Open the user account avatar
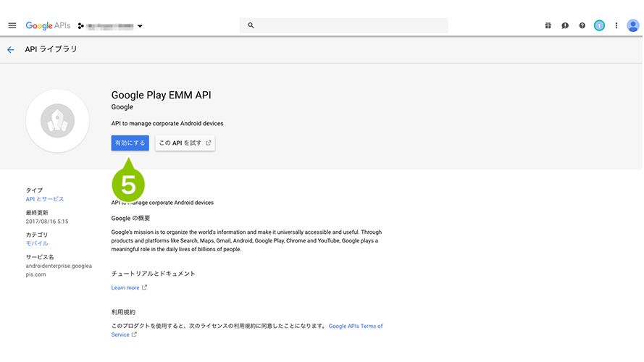This screenshot has width=644, height=362. (633, 25)
